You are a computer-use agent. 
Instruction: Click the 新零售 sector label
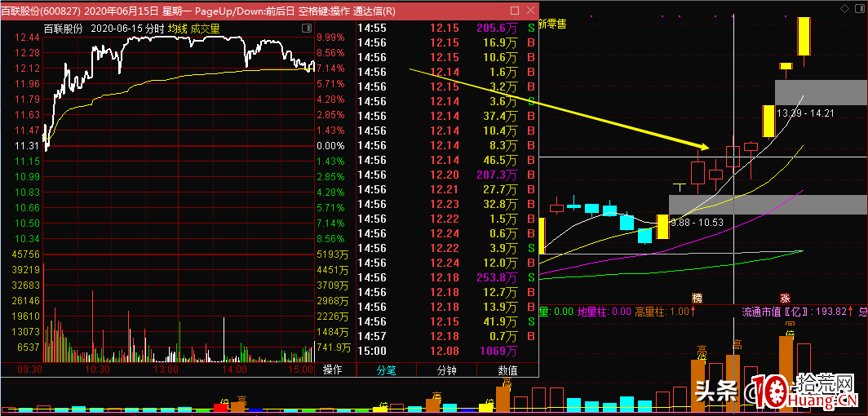[553, 24]
